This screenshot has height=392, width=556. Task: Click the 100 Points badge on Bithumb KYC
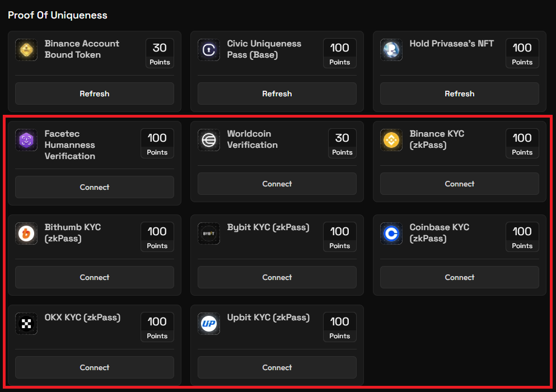[157, 237]
